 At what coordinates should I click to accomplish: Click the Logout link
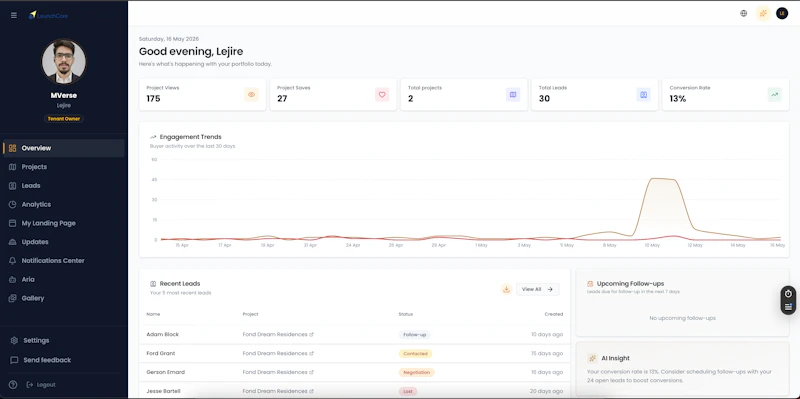[41, 385]
